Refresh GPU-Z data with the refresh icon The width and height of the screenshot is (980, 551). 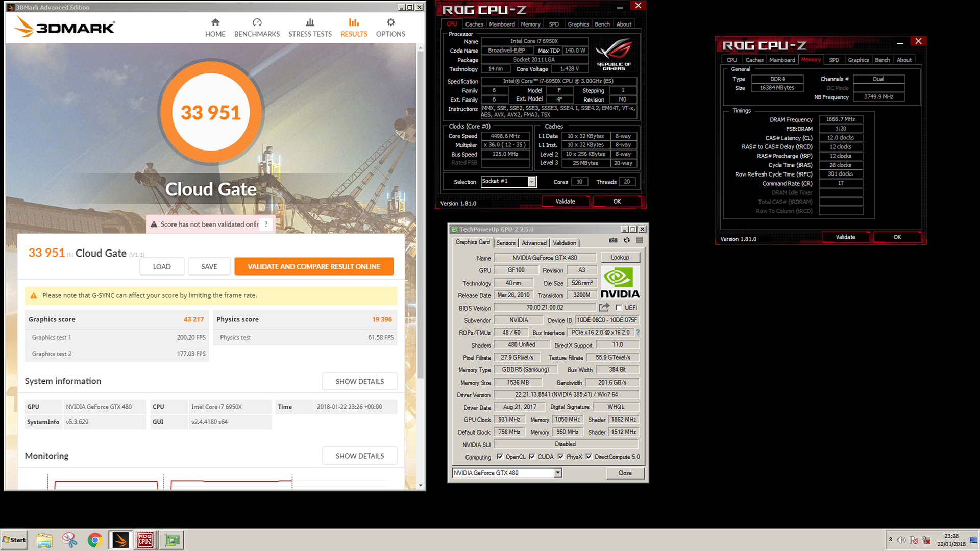[x=627, y=240]
